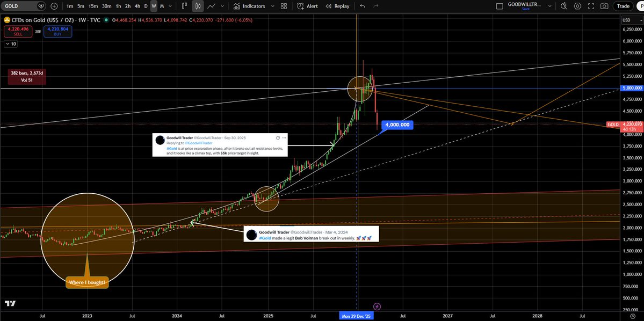
Task: Click the 382 bars, 2,673d measurement label
Action: [26, 77]
